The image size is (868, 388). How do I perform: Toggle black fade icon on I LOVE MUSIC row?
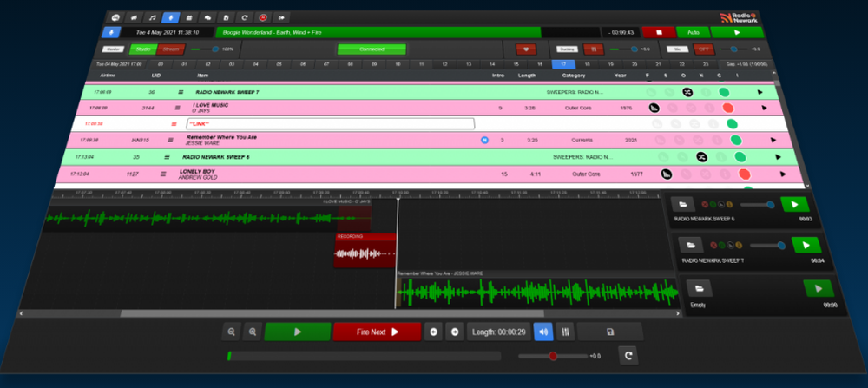(654, 108)
